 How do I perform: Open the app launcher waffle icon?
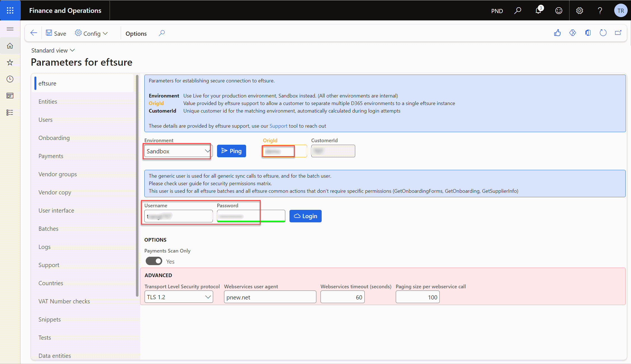[10, 10]
